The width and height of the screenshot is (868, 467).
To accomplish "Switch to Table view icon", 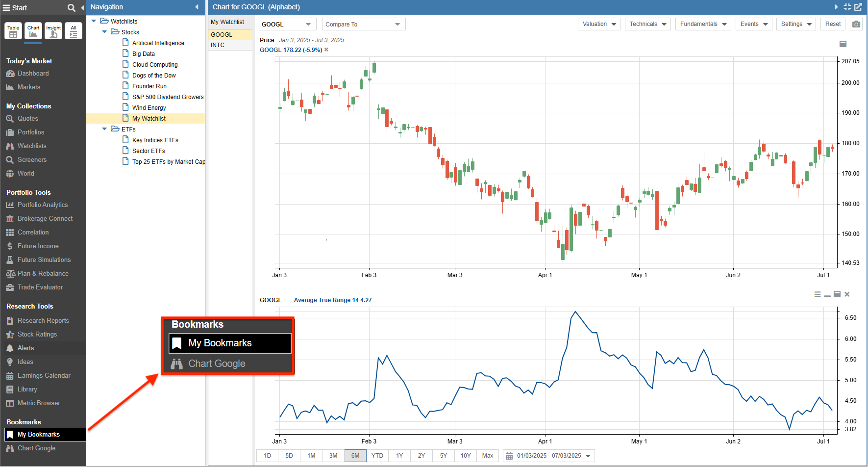I will pos(13,31).
